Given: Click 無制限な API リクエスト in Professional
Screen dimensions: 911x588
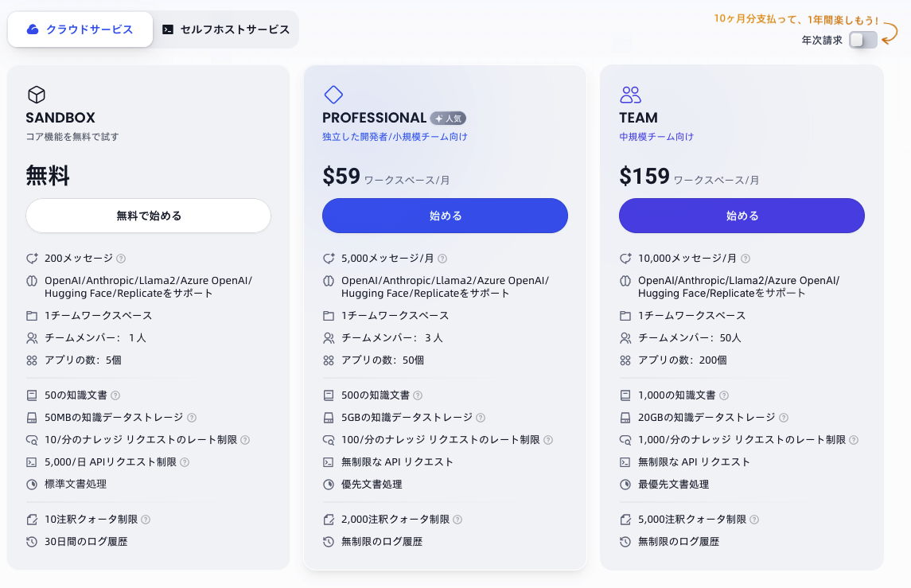Looking at the screenshot, I should [x=397, y=462].
